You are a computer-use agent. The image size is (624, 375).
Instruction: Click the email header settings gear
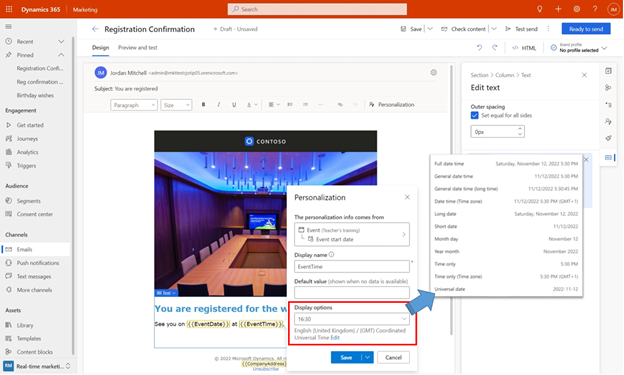click(433, 72)
